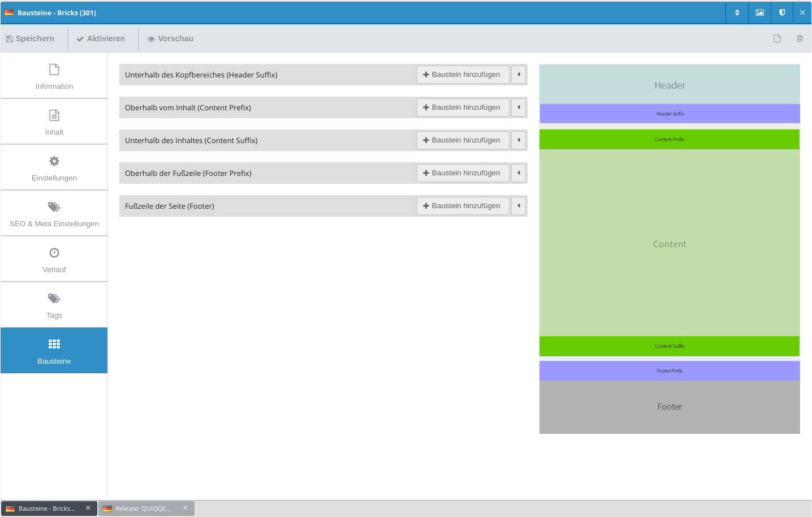The height and width of the screenshot is (517, 812).
Task: Open the Vorschau preview
Action: [170, 38]
